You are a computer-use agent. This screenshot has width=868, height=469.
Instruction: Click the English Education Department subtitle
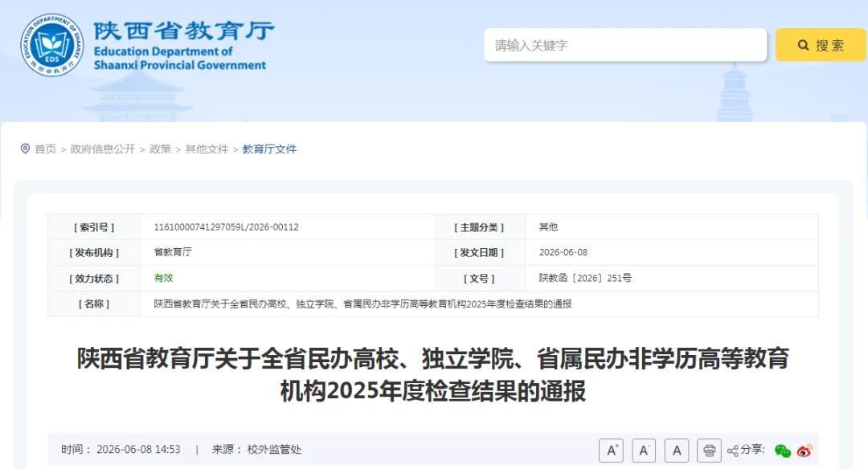click(x=180, y=58)
